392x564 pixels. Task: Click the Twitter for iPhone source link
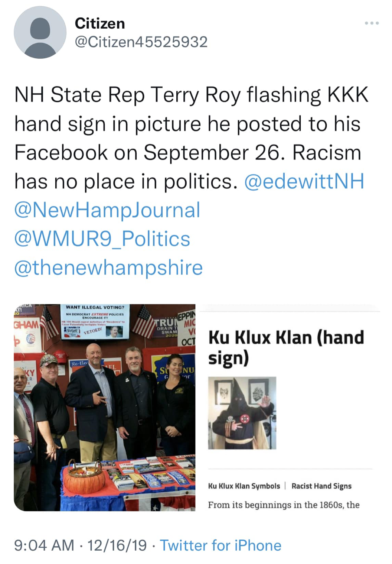[220, 545]
